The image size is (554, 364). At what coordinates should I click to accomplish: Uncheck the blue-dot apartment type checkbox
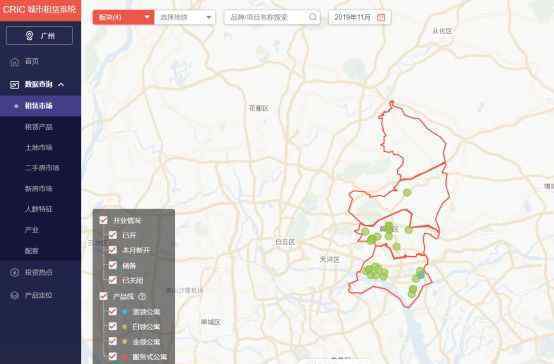coord(113,311)
